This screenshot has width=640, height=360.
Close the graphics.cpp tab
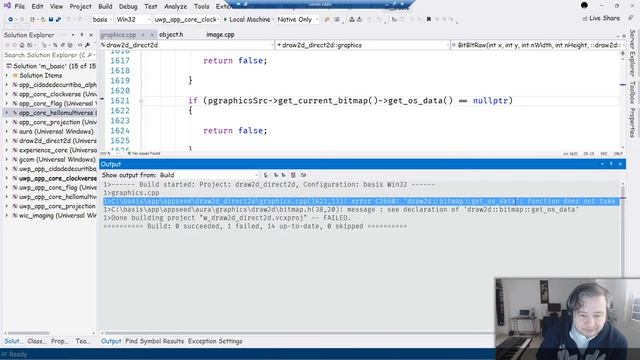coord(151,35)
